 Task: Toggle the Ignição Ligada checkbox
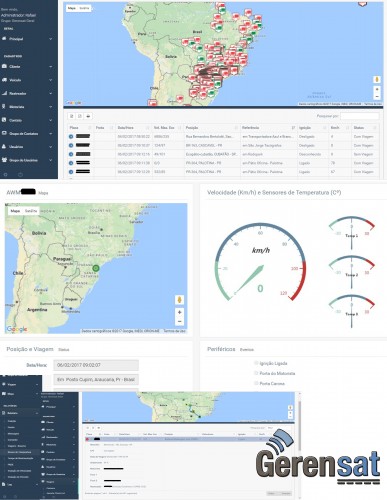coord(256,363)
